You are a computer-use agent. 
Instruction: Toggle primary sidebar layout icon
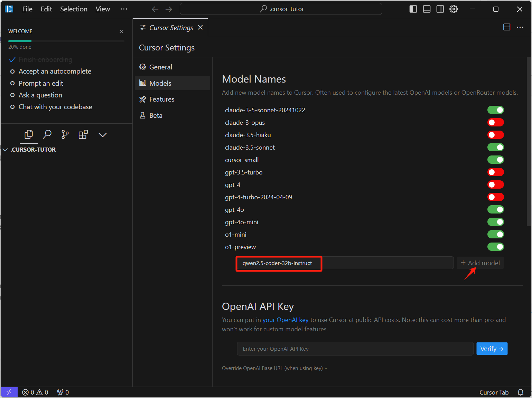[x=413, y=9]
